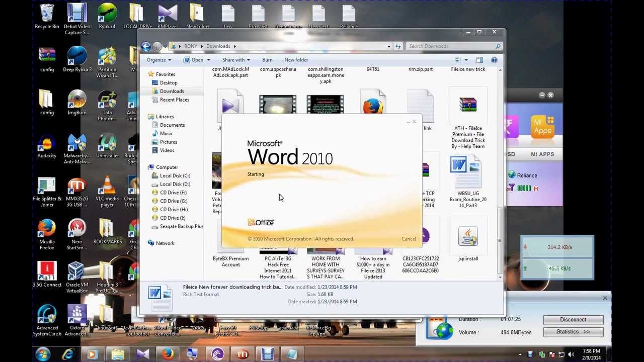The height and width of the screenshot is (362, 644).
Task: Open the Share with dropdown
Action: coord(236,60)
